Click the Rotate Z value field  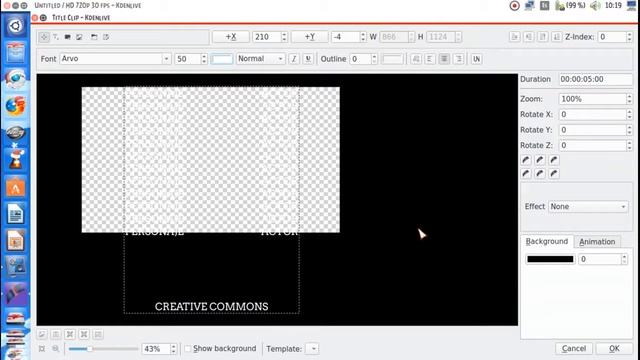(593, 145)
